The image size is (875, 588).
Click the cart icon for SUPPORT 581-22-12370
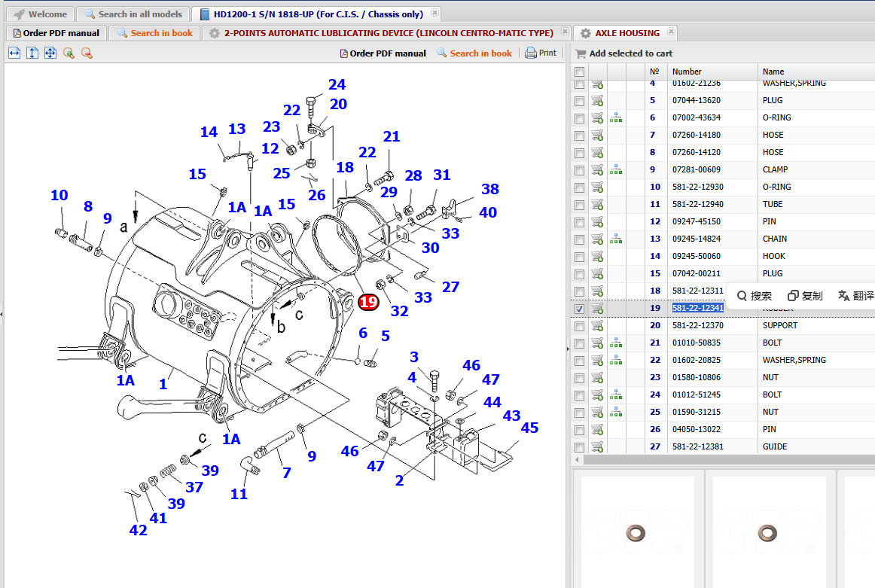click(x=598, y=325)
